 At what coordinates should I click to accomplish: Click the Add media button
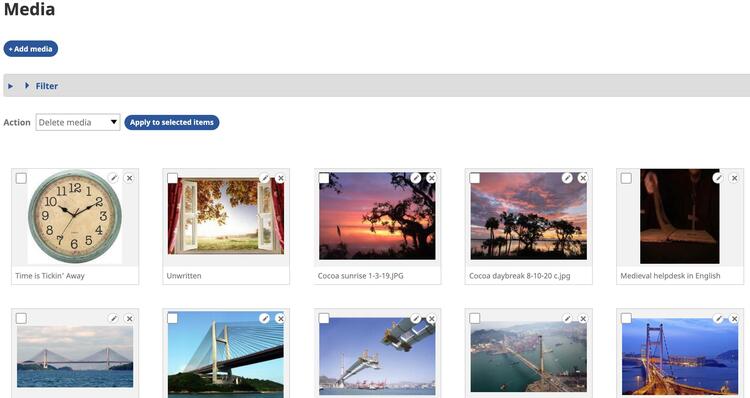[x=31, y=49]
